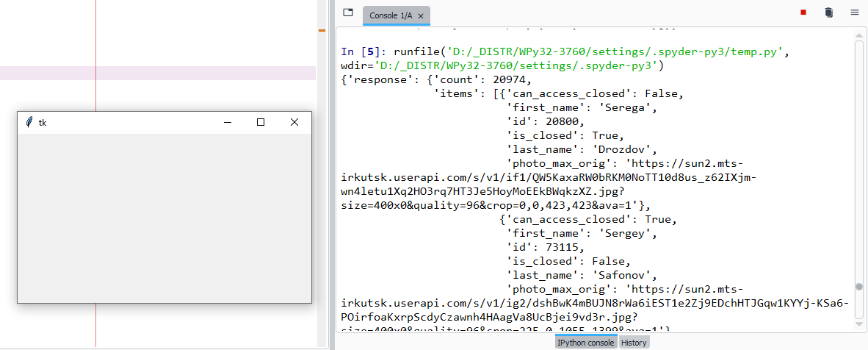Open the browse tabs icon in console pane
This screenshot has width=868, height=350.
[348, 12]
